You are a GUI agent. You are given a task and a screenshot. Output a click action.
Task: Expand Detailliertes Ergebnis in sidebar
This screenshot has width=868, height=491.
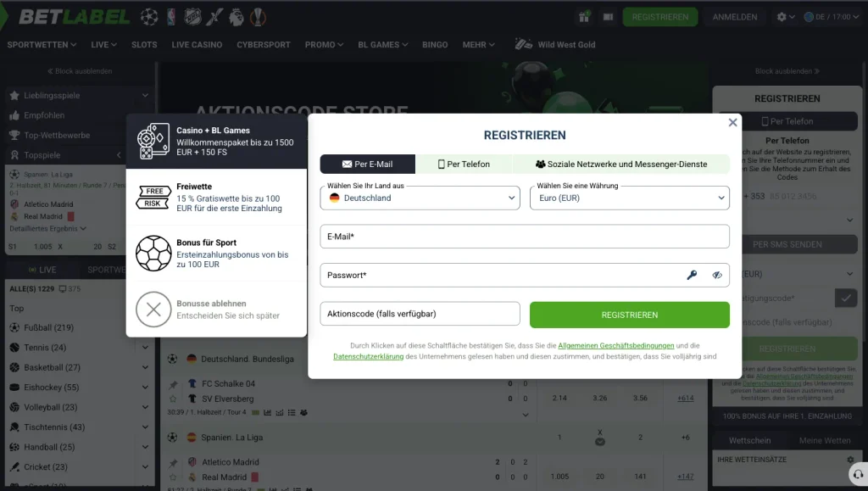47,229
